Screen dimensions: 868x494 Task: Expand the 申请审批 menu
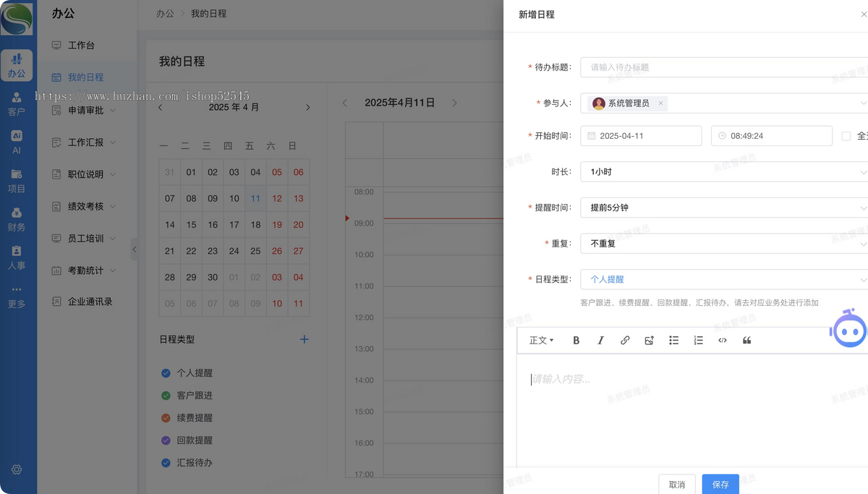pyautogui.click(x=87, y=110)
